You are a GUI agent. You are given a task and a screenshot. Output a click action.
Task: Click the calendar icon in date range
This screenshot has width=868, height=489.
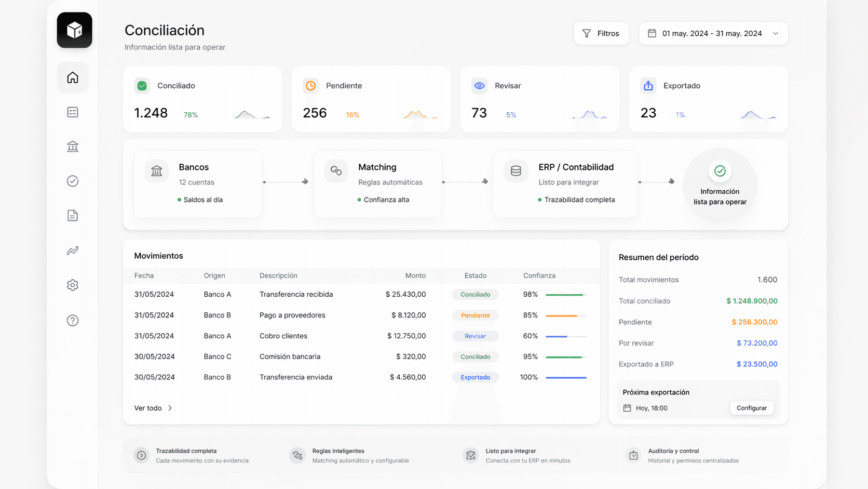(x=652, y=33)
